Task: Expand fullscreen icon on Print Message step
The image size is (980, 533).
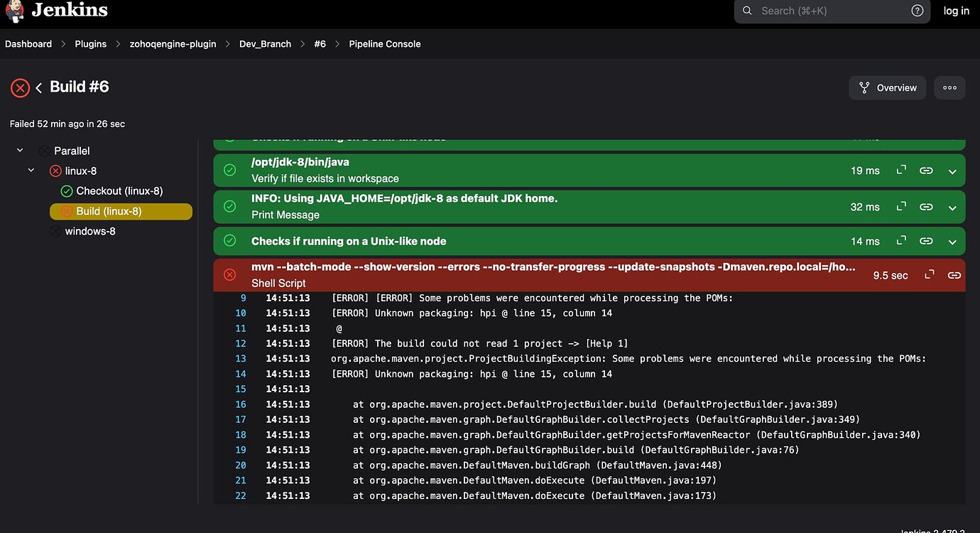Action: coord(901,207)
